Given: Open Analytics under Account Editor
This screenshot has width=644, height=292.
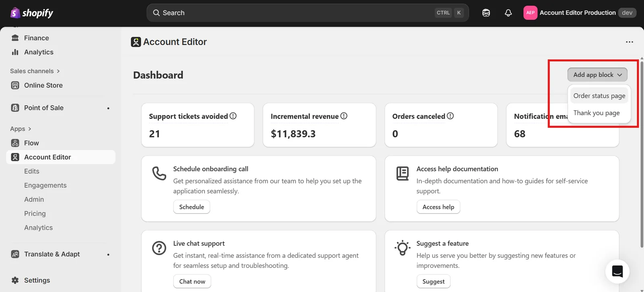Looking at the screenshot, I should (39, 228).
